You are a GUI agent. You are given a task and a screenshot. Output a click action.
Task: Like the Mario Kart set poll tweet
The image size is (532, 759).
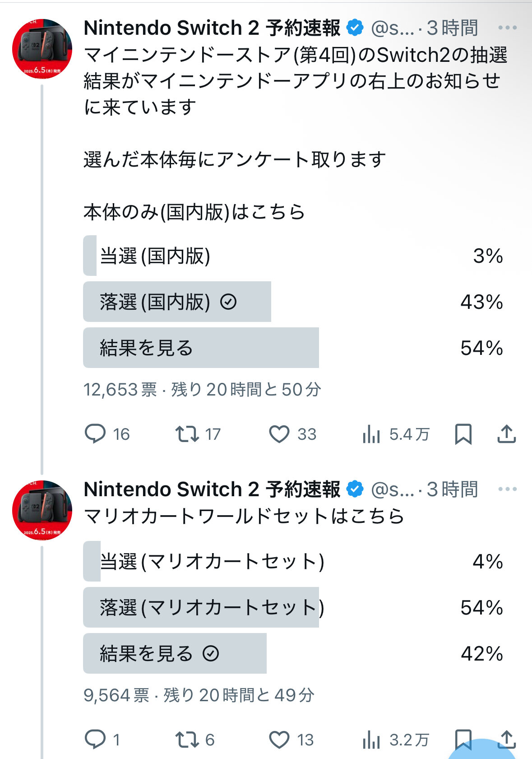[x=279, y=740]
